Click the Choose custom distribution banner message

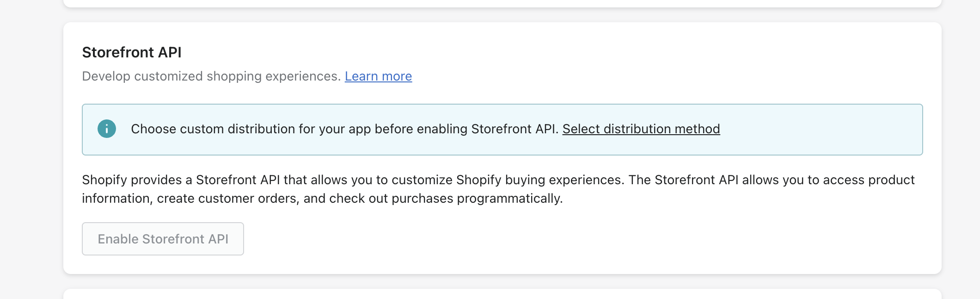tap(344, 129)
